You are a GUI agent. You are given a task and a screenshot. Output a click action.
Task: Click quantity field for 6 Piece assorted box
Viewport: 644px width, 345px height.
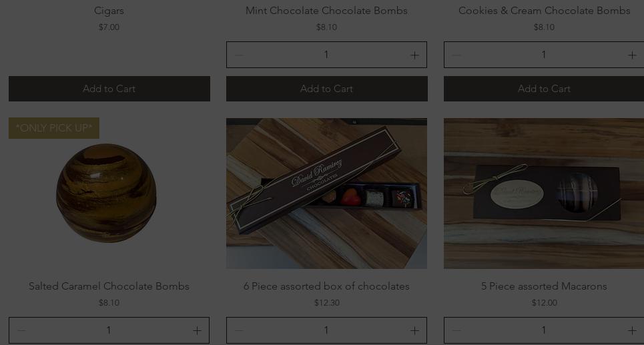[326, 330]
